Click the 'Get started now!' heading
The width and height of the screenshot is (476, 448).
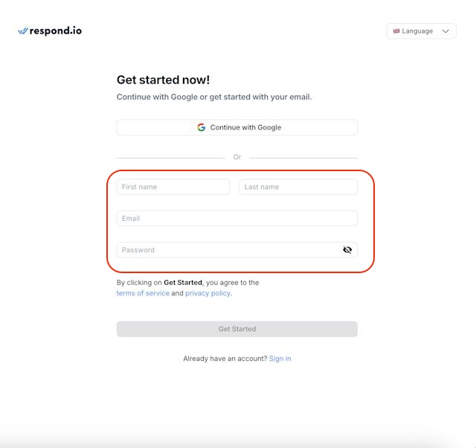coord(163,80)
